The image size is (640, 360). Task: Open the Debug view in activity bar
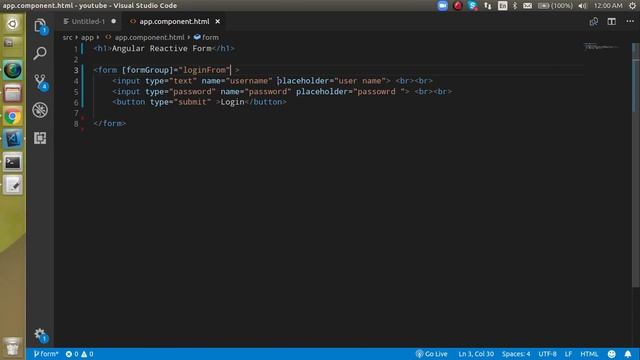40,110
